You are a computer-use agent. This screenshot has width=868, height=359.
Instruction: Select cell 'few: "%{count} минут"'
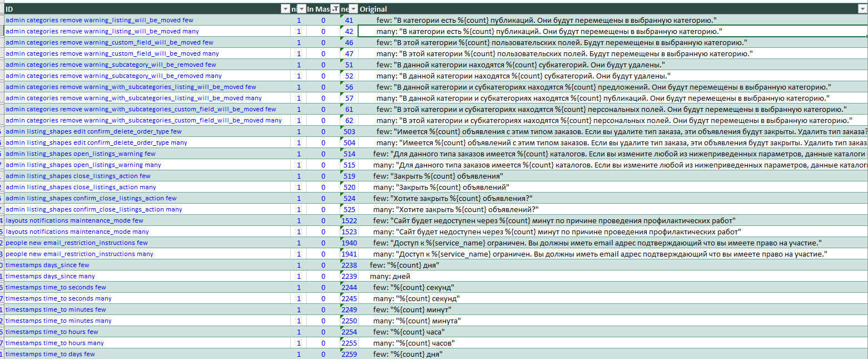[x=613, y=309]
